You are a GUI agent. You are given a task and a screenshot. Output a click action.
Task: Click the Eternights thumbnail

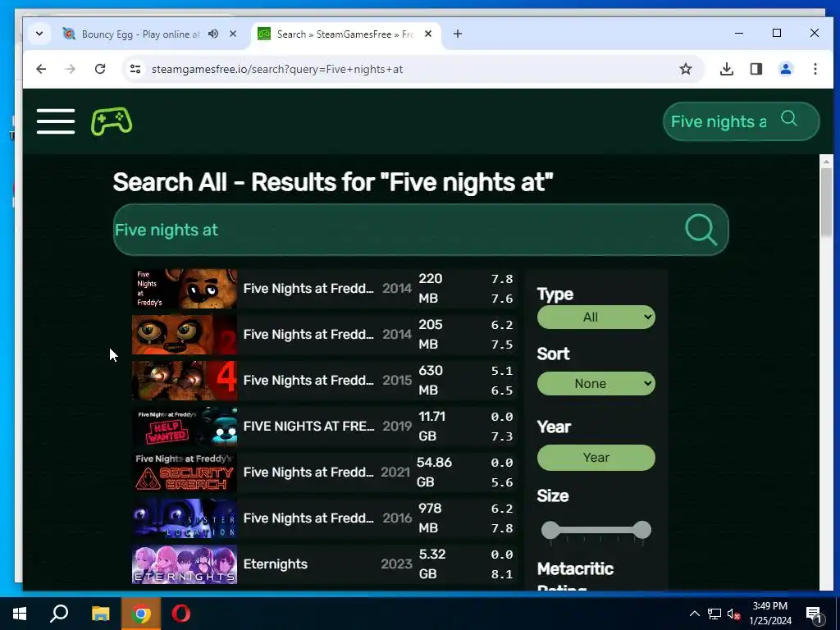[x=185, y=564]
